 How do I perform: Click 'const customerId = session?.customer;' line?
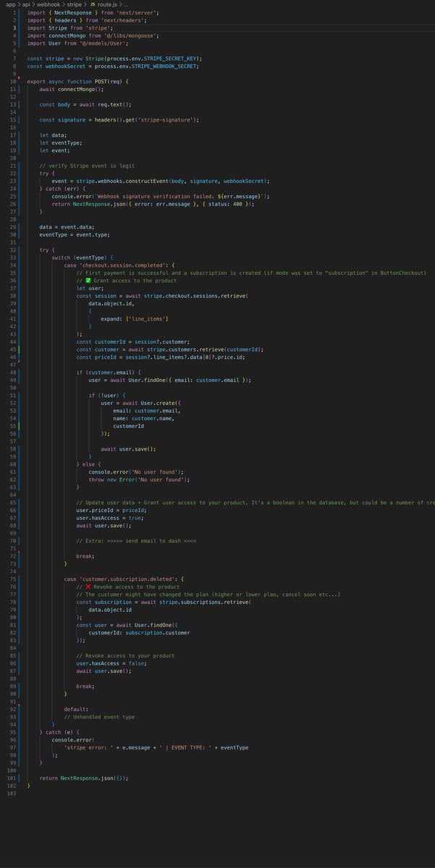(x=133, y=341)
